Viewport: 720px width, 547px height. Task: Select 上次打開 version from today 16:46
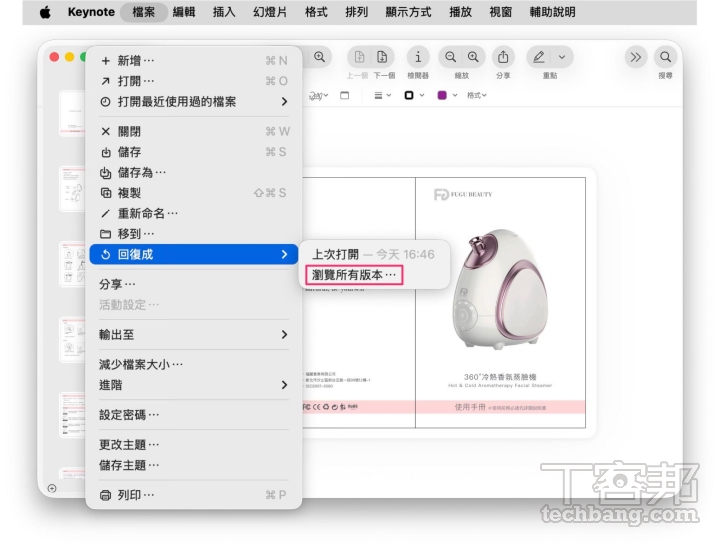coord(373,254)
